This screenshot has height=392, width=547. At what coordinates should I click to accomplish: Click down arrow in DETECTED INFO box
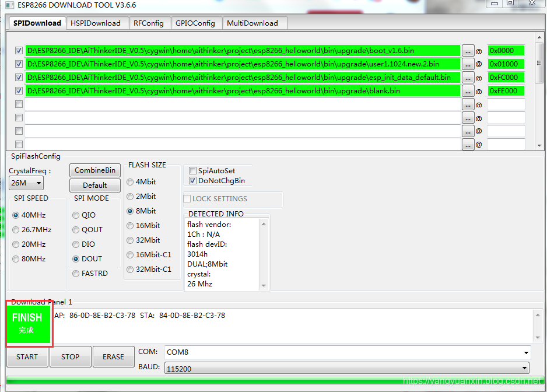[x=264, y=285]
